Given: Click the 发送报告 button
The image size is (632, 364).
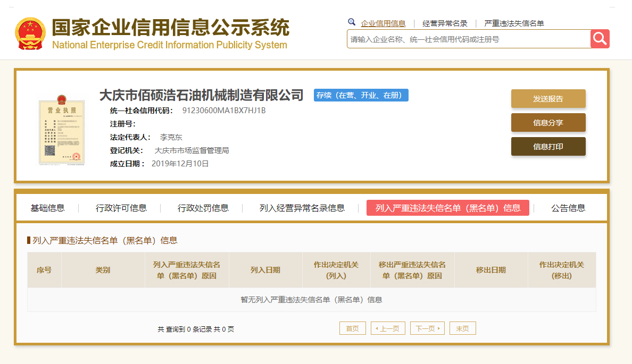Looking at the screenshot, I should pyautogui.click(x=548, y=99).
